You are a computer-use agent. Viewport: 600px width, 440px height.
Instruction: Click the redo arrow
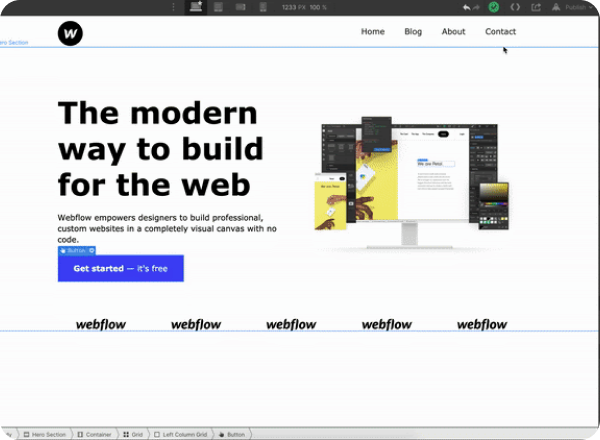[476, 7]
